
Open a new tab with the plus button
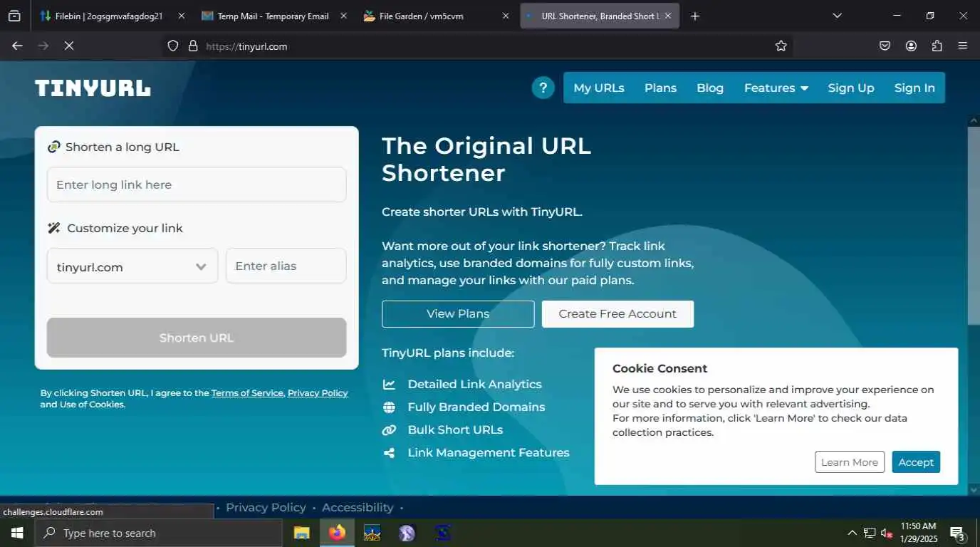coord(695,16)
